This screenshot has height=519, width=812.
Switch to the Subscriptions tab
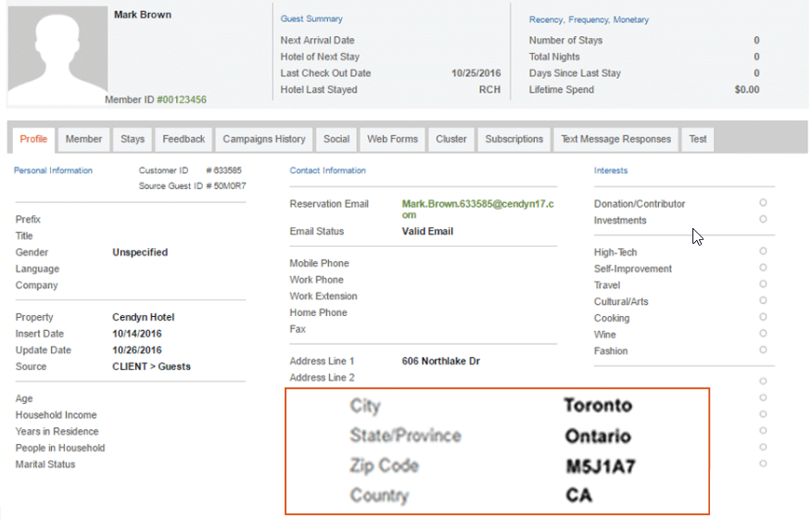[514, 139]
